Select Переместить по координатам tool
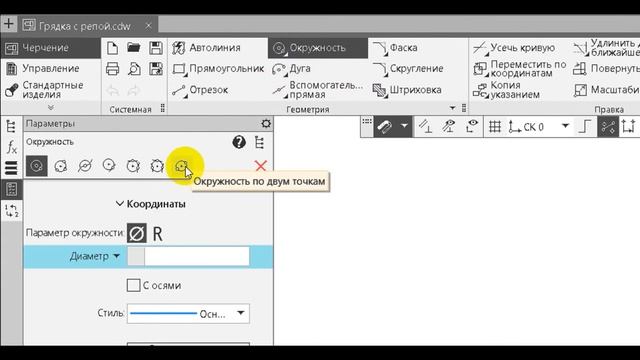640x360 pixels. click(520, 69)
